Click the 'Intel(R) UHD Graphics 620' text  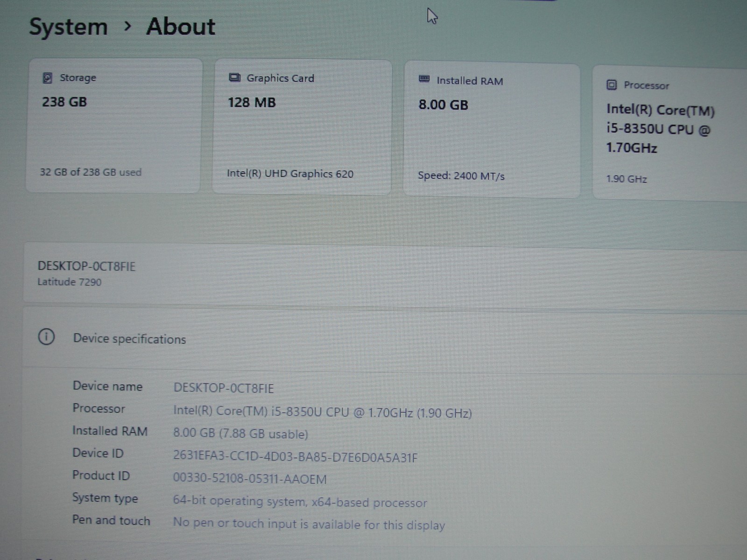coord(290,174)
